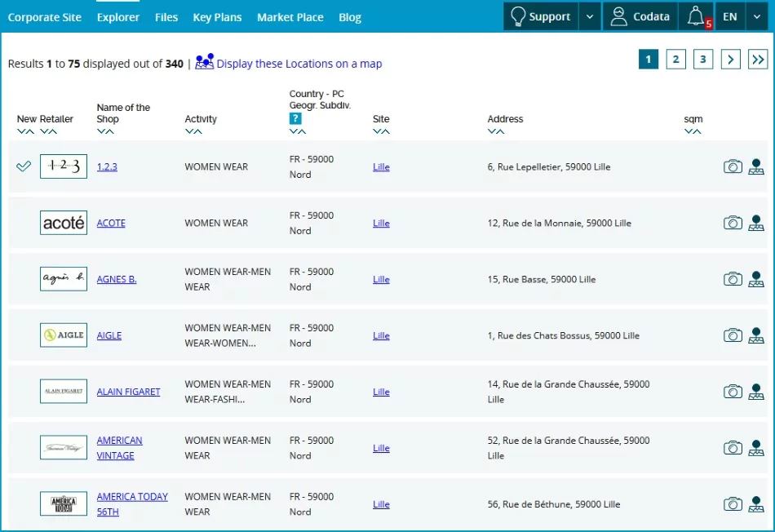Click the Support lightbulb button
775x532 pixels.
point(541,17)
